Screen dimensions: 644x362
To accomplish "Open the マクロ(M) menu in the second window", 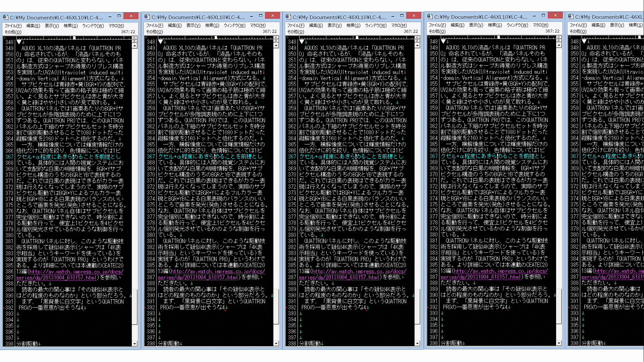I will [258, 25].
